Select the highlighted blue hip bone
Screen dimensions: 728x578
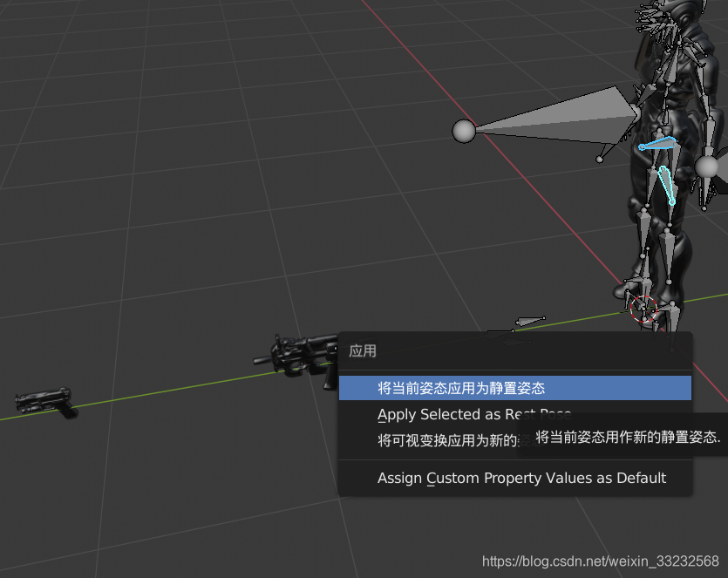tap(657, 144)
